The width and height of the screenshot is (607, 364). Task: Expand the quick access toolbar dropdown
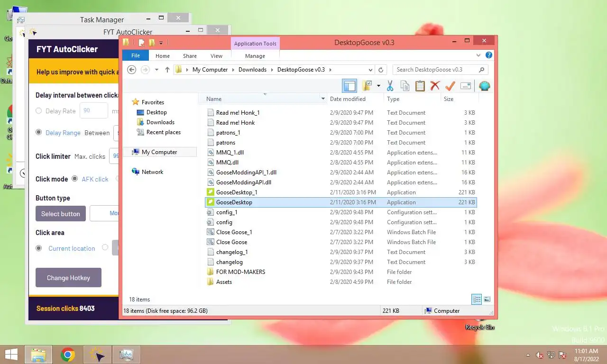pos(161,43)
